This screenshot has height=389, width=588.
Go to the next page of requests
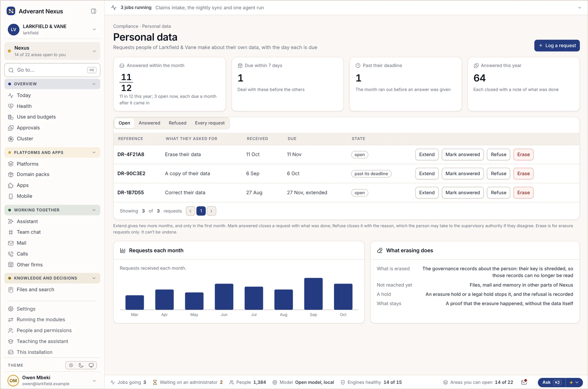(x=211, y=211)
